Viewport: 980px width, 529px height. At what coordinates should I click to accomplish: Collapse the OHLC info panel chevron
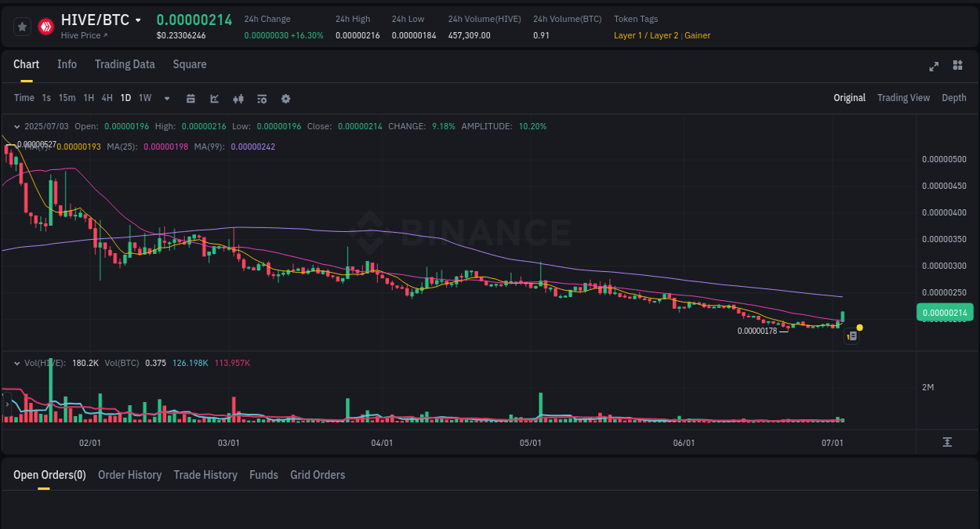coord(16,126)
